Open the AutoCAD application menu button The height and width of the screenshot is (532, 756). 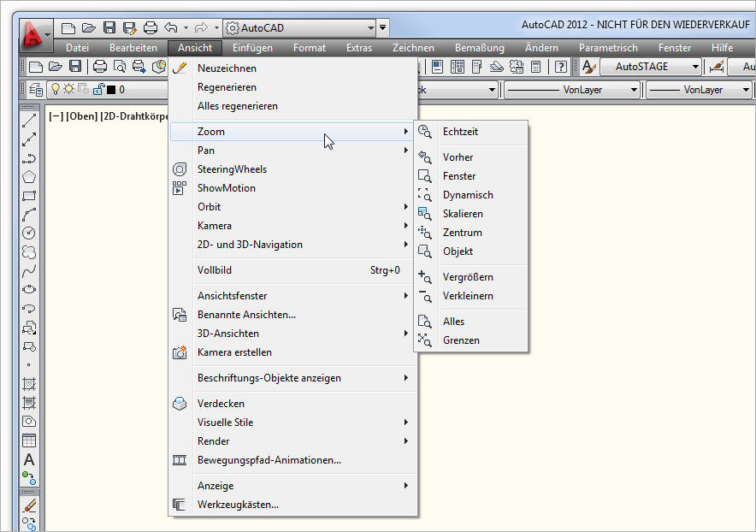point(34,34)
